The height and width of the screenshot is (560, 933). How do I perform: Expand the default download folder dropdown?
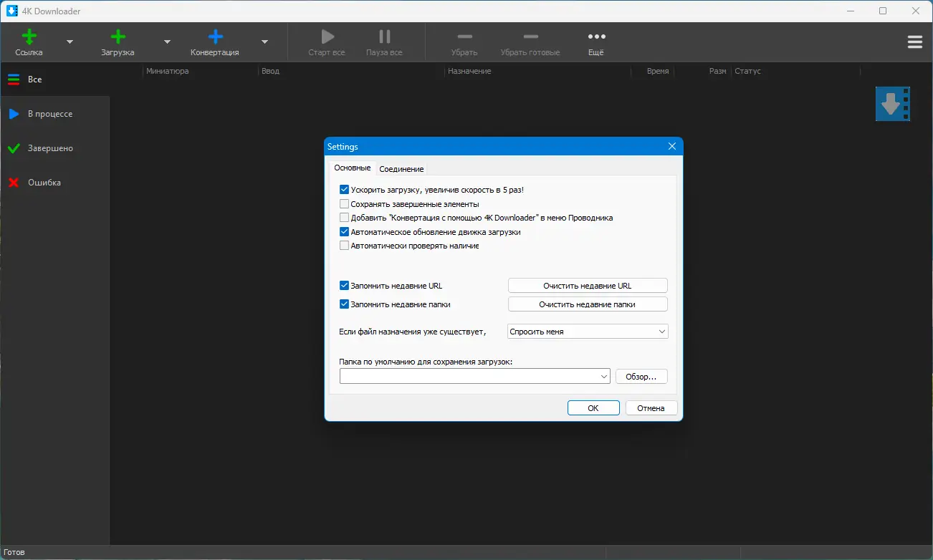tap(604, 375)
